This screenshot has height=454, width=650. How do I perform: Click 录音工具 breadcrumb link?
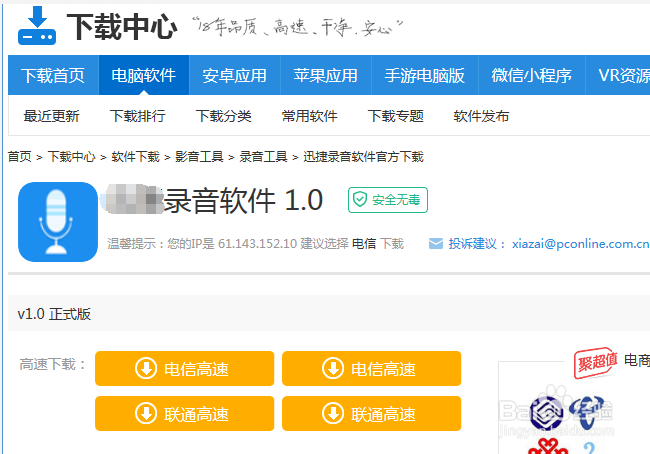click(x=264, y=157)
